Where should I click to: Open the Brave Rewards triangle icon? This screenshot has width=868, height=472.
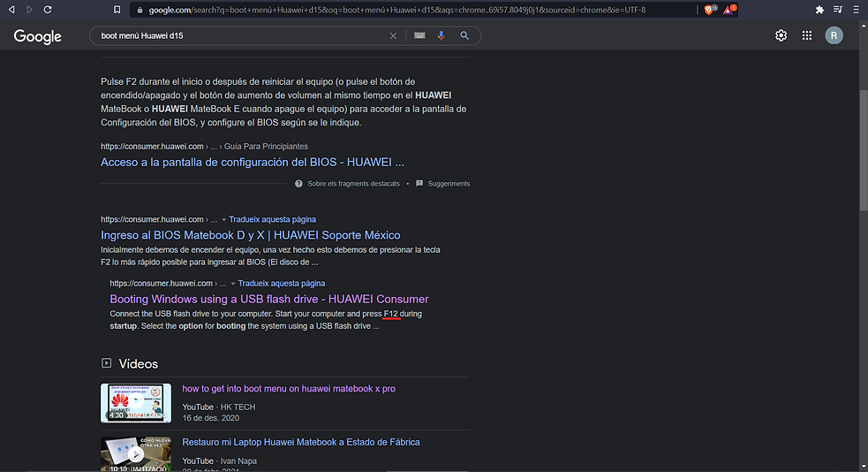tap(729, 10)
